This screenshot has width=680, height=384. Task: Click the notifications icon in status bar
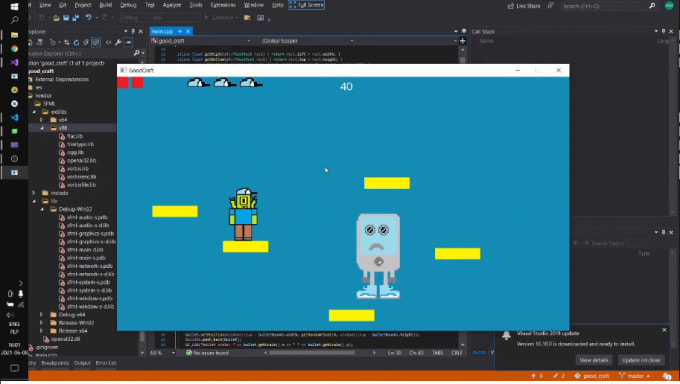click(x=667, y=376)
